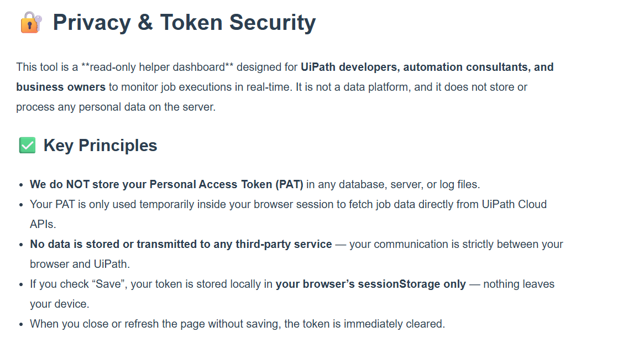644x347 pixels.
Task: Click the last bullet point marker
Action: tap(21, 325)
